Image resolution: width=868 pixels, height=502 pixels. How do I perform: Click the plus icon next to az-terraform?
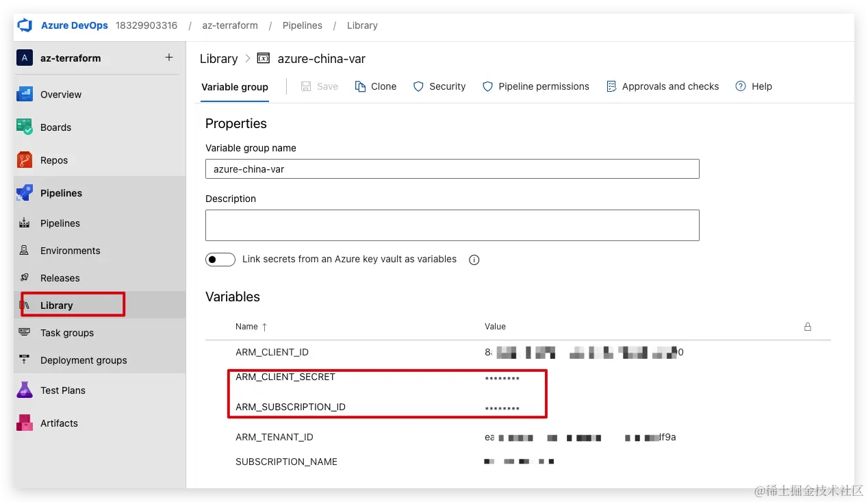[x=169, y=58]
